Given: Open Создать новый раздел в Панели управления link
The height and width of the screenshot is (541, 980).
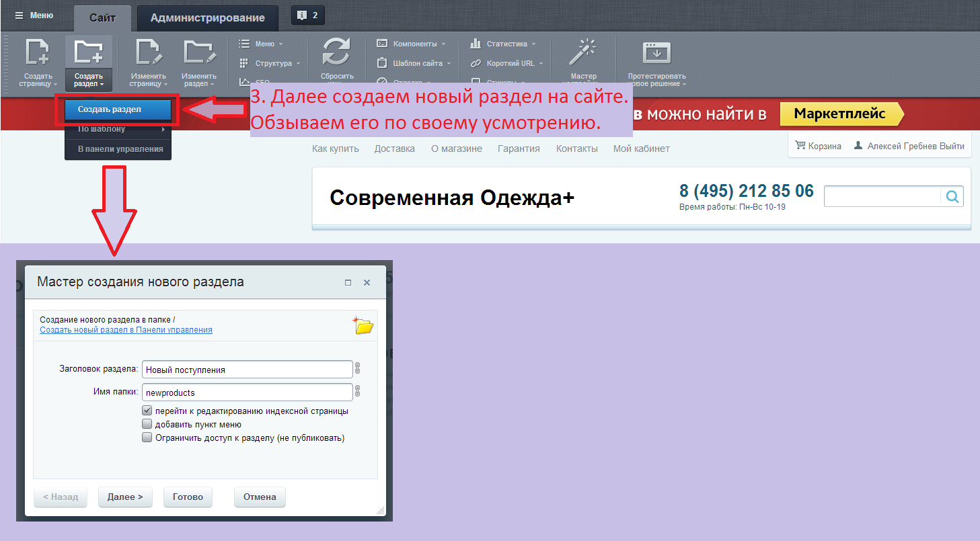Looking at the screenshot, I should pyautogui.click(x=126, y=330).
